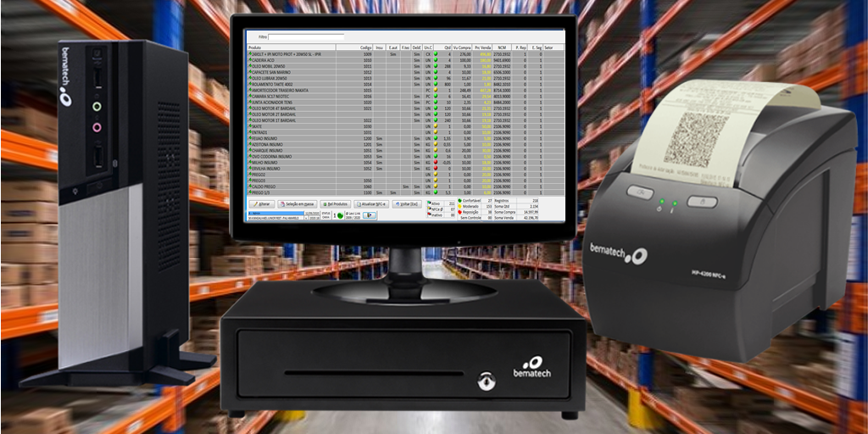The height and width of the screenshot is (434, 868).
Task: Click the green arrow icon beside PREGO 1/3
Action: (249, 192)
